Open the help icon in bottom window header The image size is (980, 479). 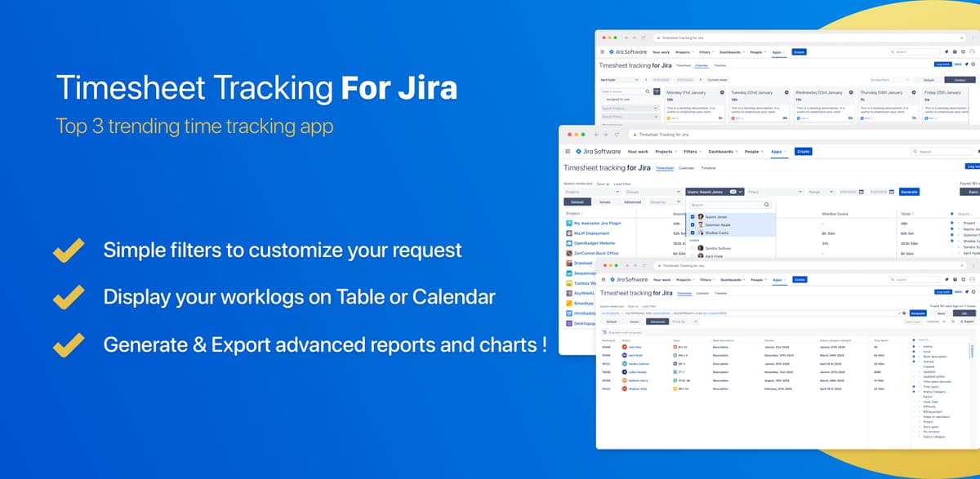tap(953, 279)
